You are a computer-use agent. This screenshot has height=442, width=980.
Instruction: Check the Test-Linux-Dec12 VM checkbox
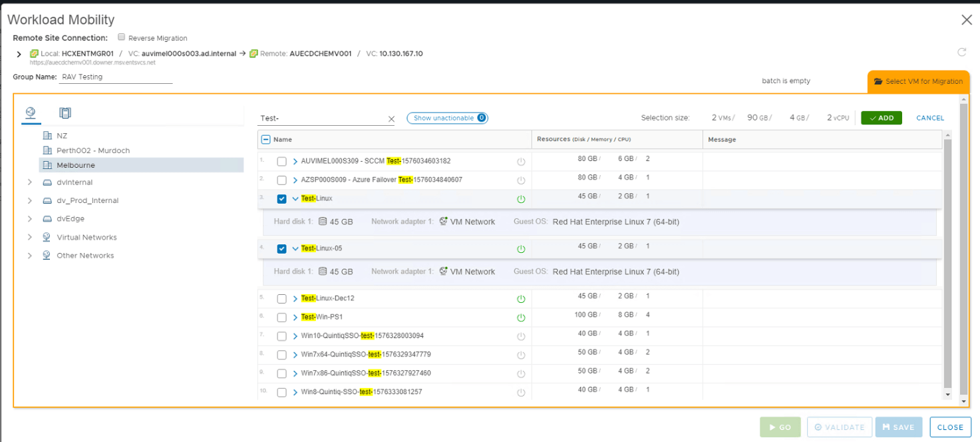pos(281,299)
